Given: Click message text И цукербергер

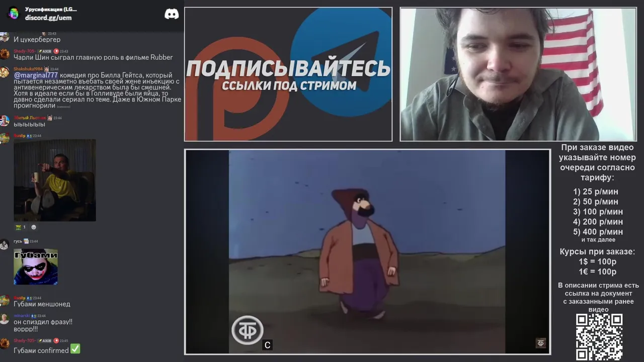Looking at the screenshot, I should point(37,39).
